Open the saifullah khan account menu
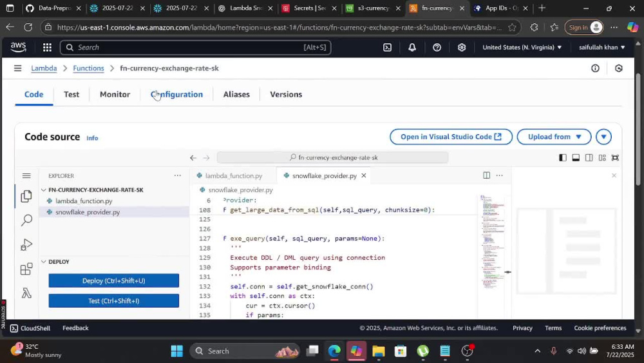The image size is (644, 363). (601, 47)
